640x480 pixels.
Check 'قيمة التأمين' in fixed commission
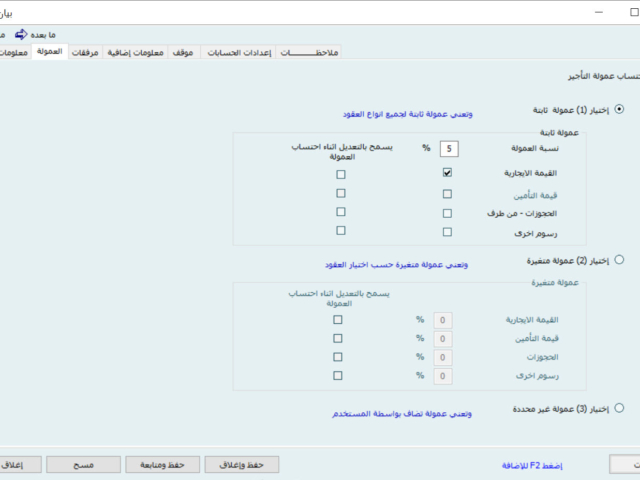pyautogui.click(x=447, y=194)
